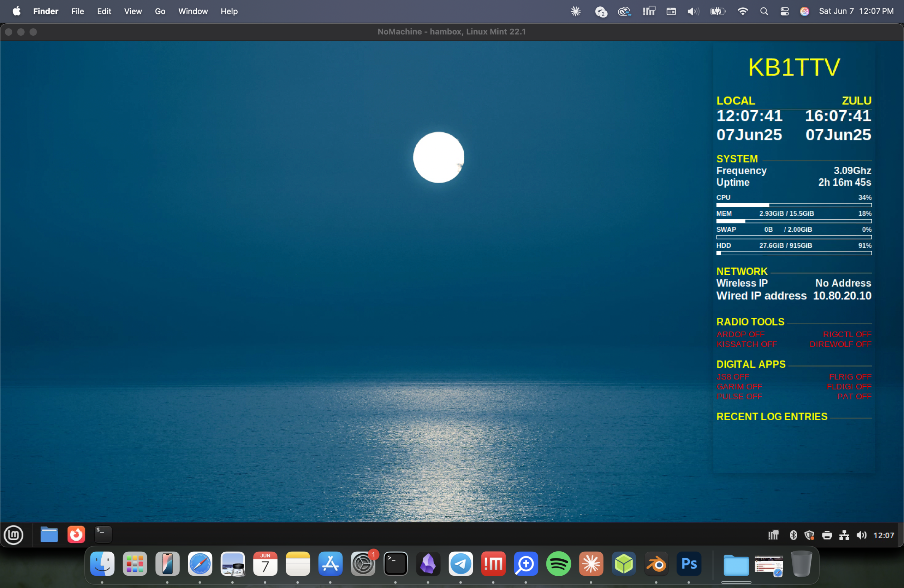Click the printer icon in Mint tray
The height and width of the screenshot is (588, 904).
(x=827, y=536)
